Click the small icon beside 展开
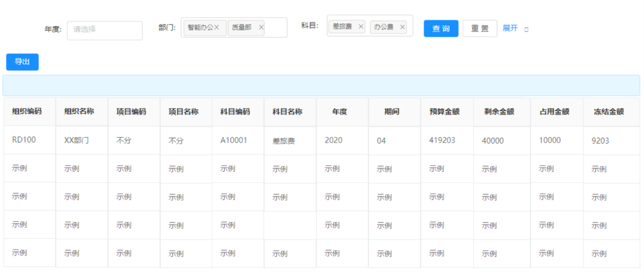 click(x=527, y=29)
